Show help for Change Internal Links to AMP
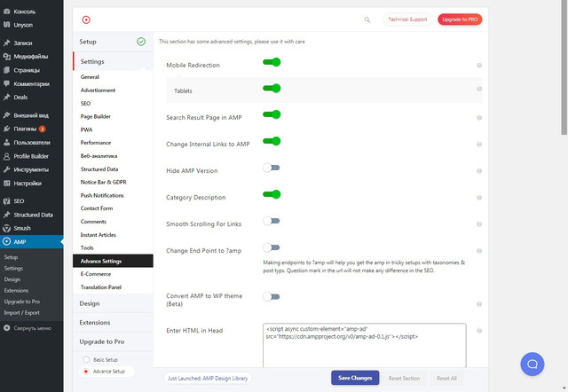 point(479,145)
